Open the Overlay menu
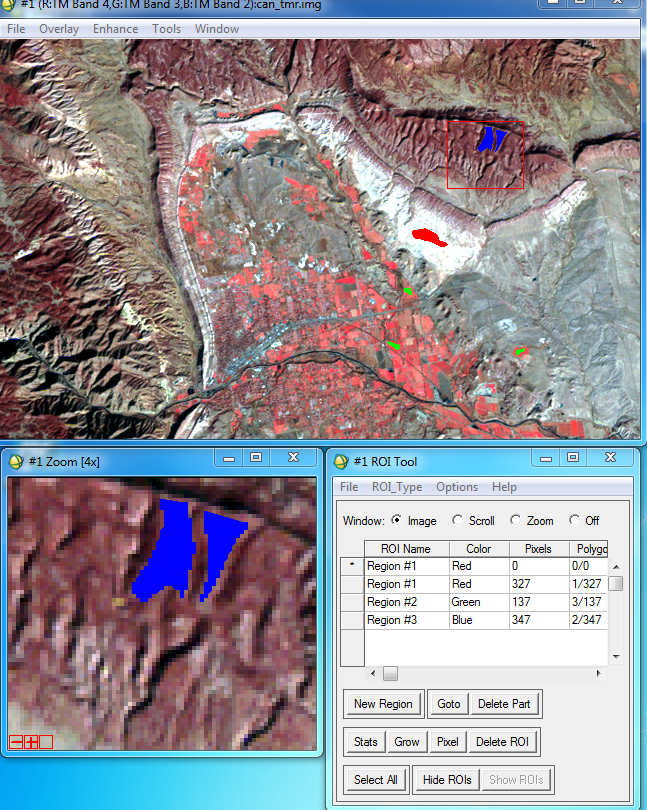Image resolution: width=647 pixels, height=810 pixels. (x=59, y=29)
